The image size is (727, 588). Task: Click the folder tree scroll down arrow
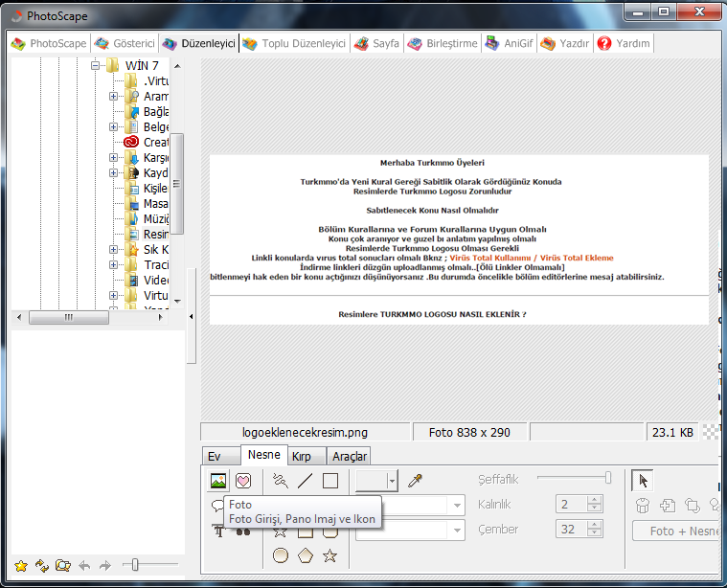point(177,302)
